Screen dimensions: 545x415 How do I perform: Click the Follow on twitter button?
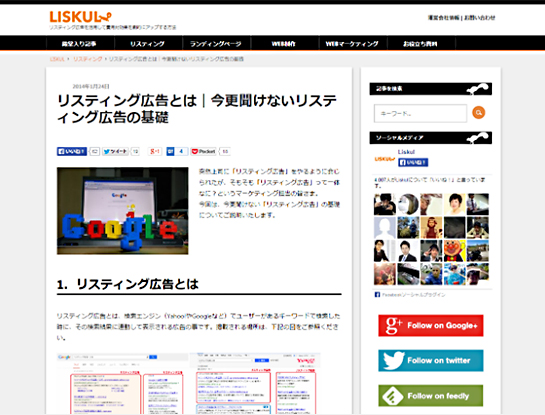[x=431, y=360]
